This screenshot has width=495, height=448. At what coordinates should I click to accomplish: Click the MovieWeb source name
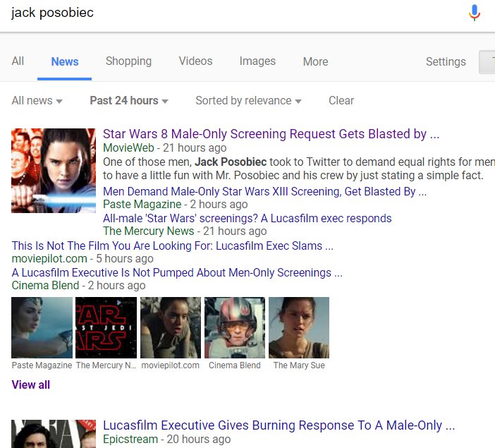tap(128, 148)
